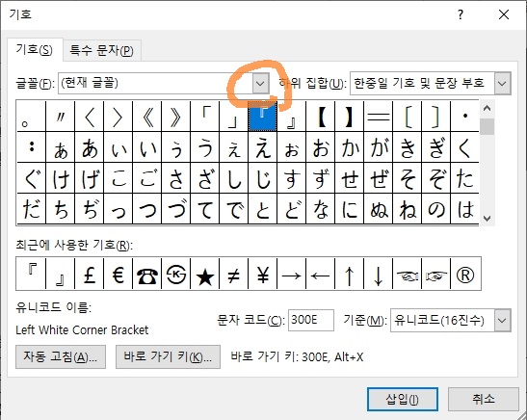Select hiragana な in the grid
Screen dimensions: 527x420
[320, 209]
